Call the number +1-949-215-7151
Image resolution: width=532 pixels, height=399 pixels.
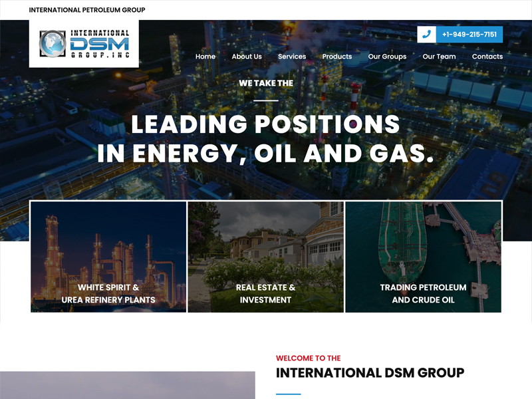pos(469,35)
